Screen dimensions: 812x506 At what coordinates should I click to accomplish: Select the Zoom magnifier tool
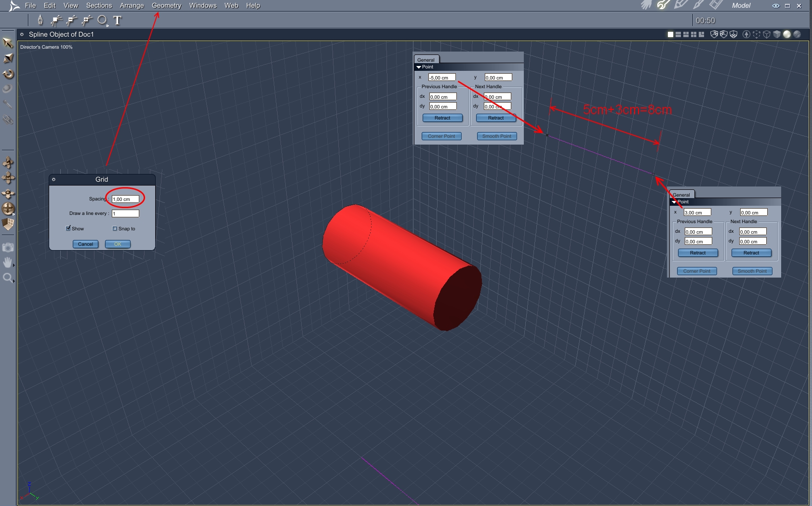[x=8, y=278]
